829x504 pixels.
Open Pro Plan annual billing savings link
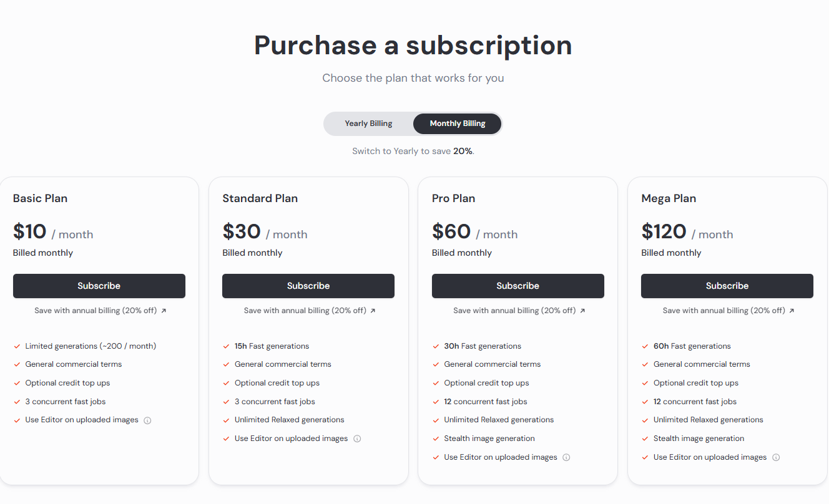tap(514, 311)
